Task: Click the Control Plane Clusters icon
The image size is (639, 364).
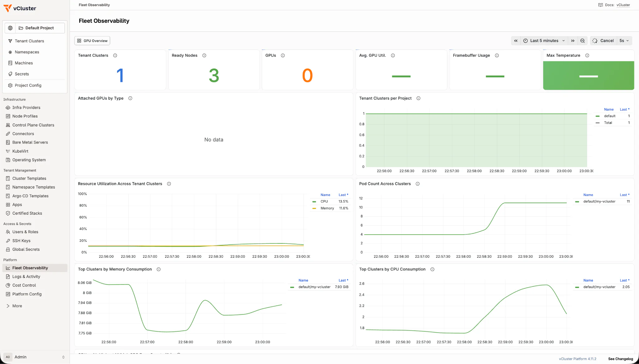Action: (8, 125)
